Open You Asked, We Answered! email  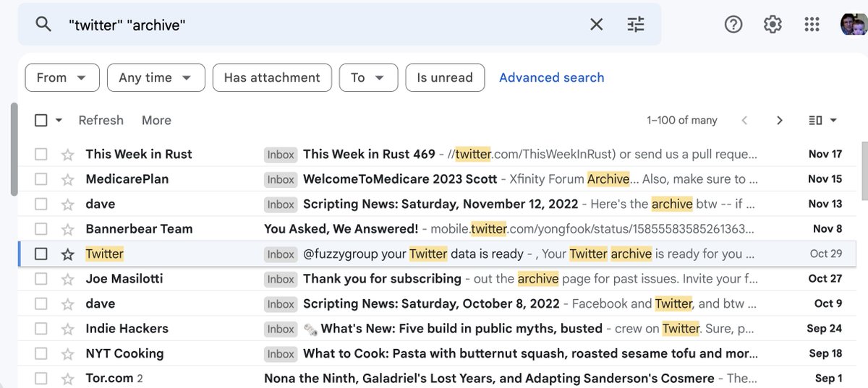pos(437,229)
